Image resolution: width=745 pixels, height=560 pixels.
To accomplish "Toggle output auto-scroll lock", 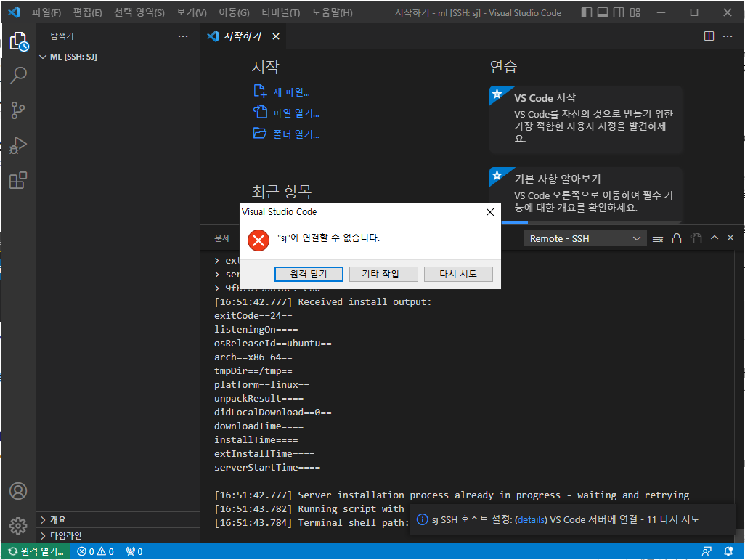I will 677,238.
